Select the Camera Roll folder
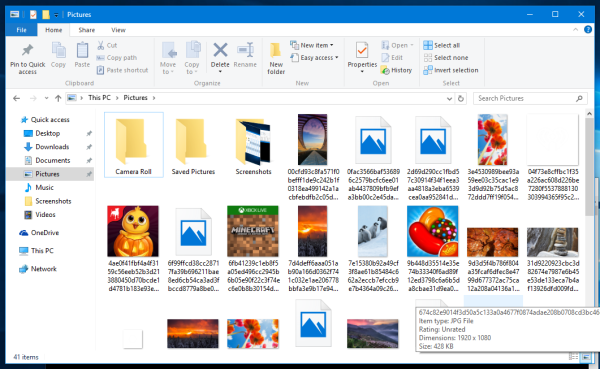 point(134,145)
